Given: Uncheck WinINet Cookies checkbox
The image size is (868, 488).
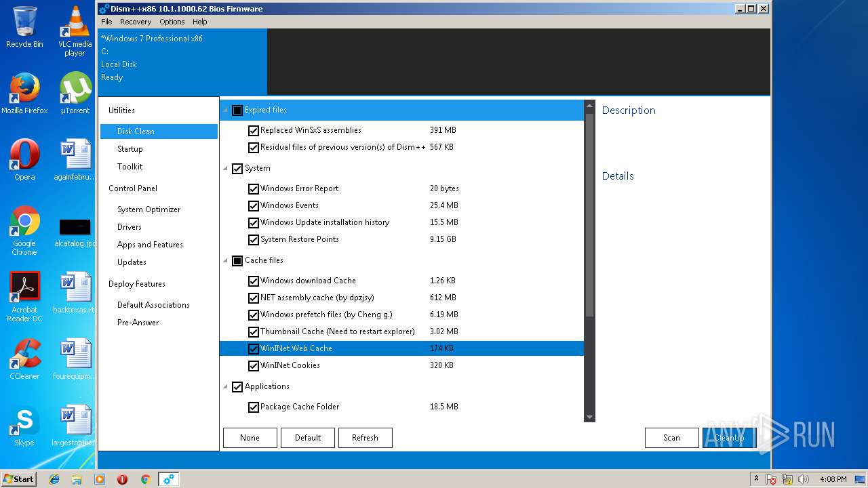Looking at the screenshot, I should point(254,365).
